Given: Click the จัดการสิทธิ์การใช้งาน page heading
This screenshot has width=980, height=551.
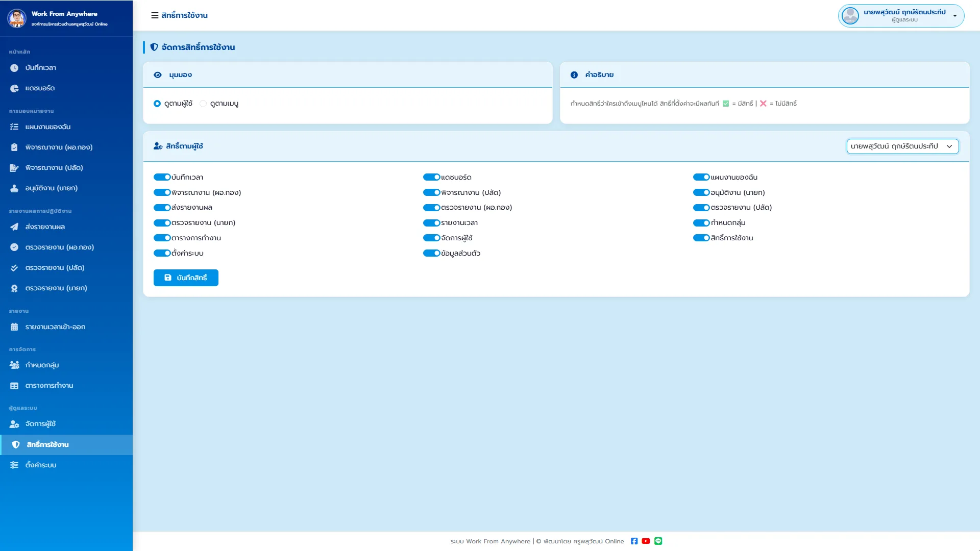Looking at the screenshot, I should click(198, 47).
